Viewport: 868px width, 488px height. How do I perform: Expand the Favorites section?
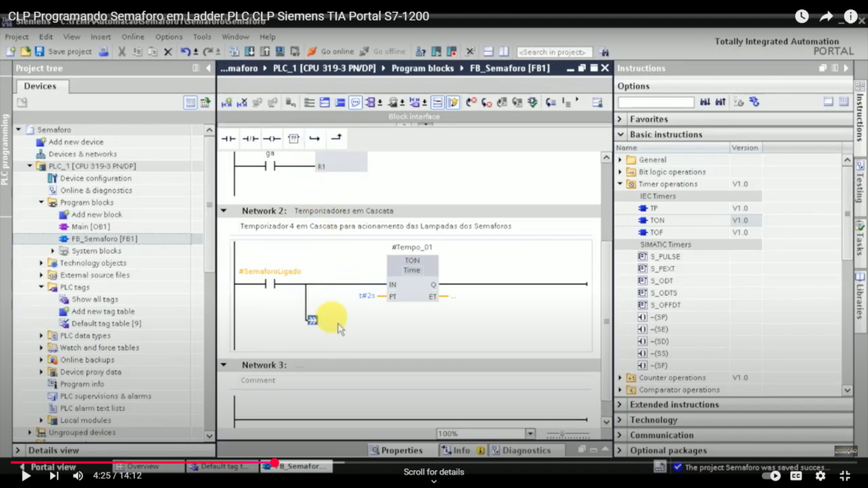pyautogui.click(x=620, y=119)
